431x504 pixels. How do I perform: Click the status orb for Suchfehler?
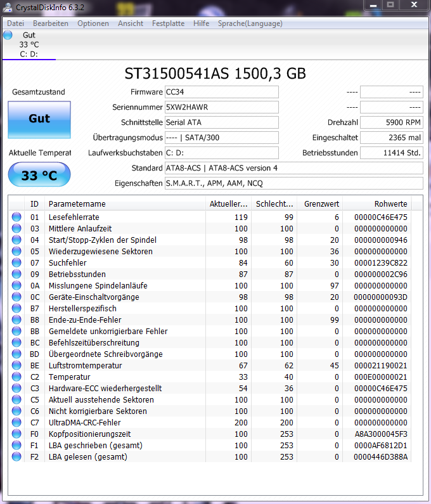coord(16,262)
